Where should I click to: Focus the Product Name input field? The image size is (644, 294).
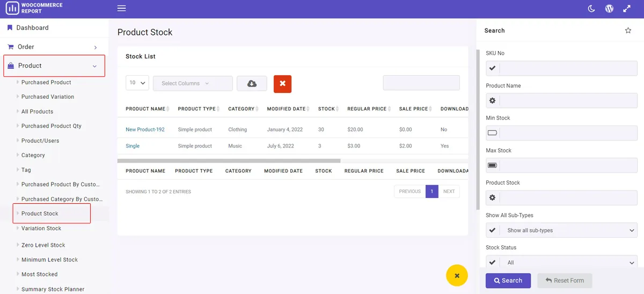568,100
